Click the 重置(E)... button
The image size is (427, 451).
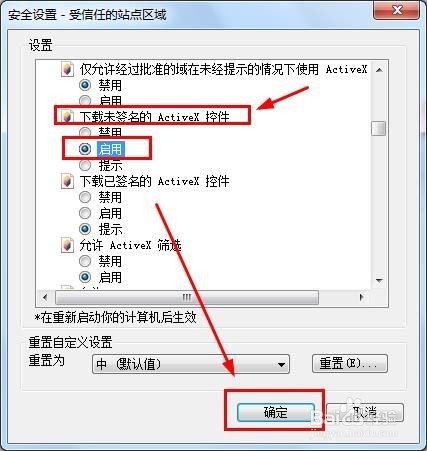(x=350, y=363)
